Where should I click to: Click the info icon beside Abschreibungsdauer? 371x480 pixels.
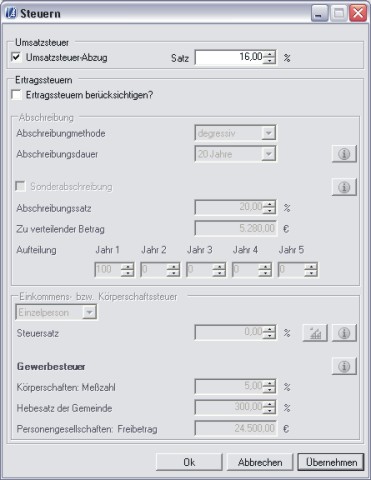[344, 154]
